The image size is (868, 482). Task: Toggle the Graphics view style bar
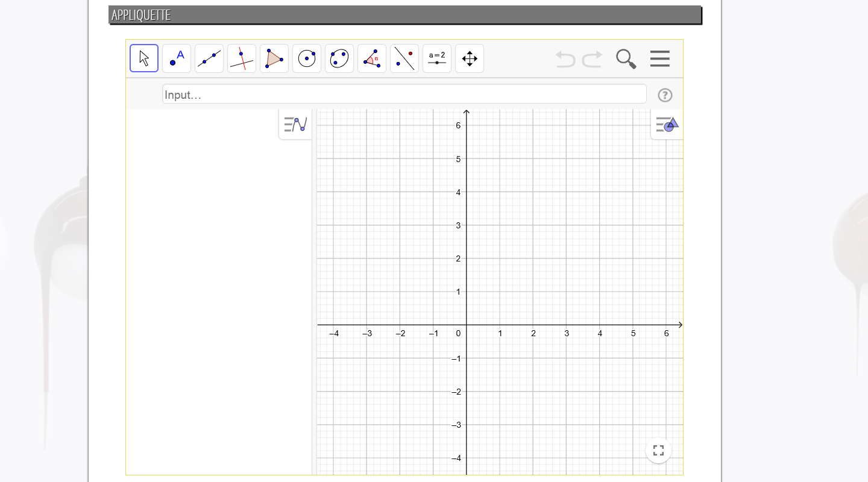pyautogui.click(x=667, y=125)
